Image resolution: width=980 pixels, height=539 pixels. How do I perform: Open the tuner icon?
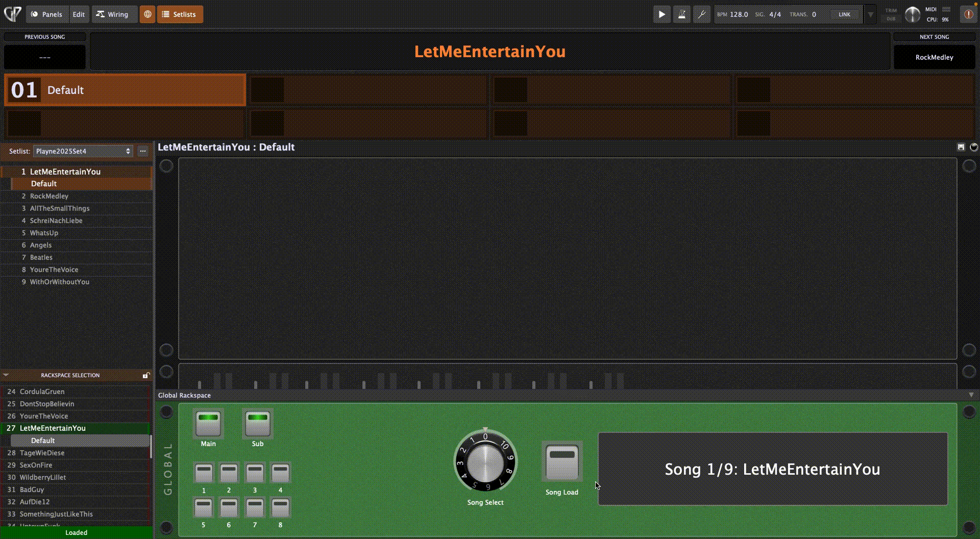point(701,14)
